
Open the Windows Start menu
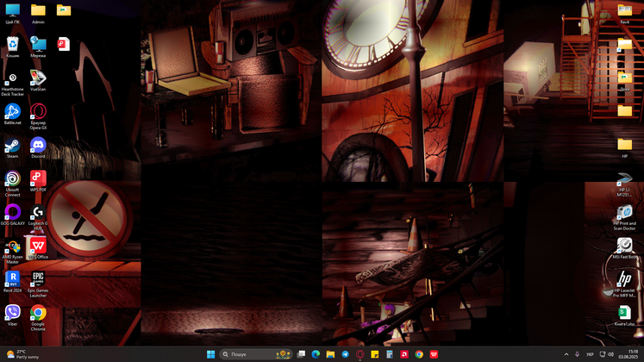coord(210,354)
